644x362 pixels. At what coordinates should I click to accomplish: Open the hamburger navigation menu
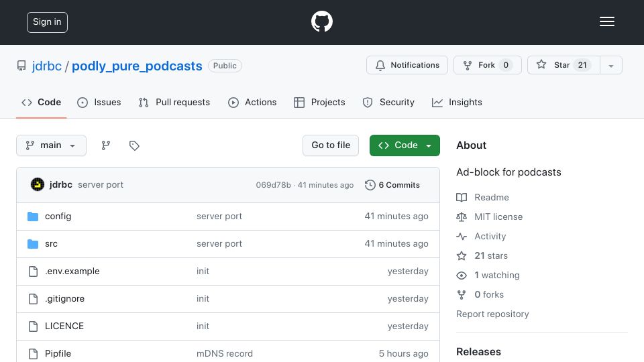click(606, 21)
